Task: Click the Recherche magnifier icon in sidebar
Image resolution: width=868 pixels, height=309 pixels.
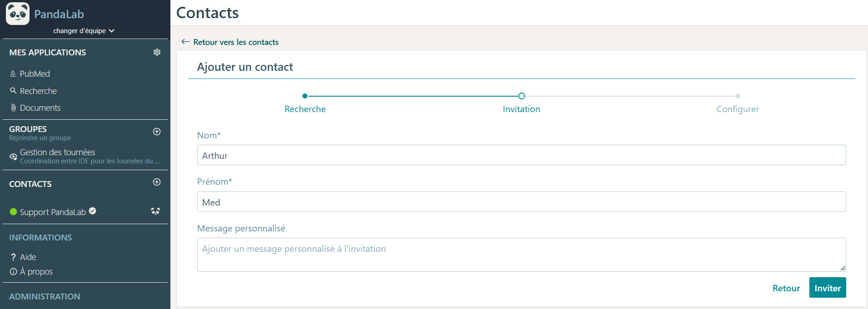Action: click(x=13, y=91)
